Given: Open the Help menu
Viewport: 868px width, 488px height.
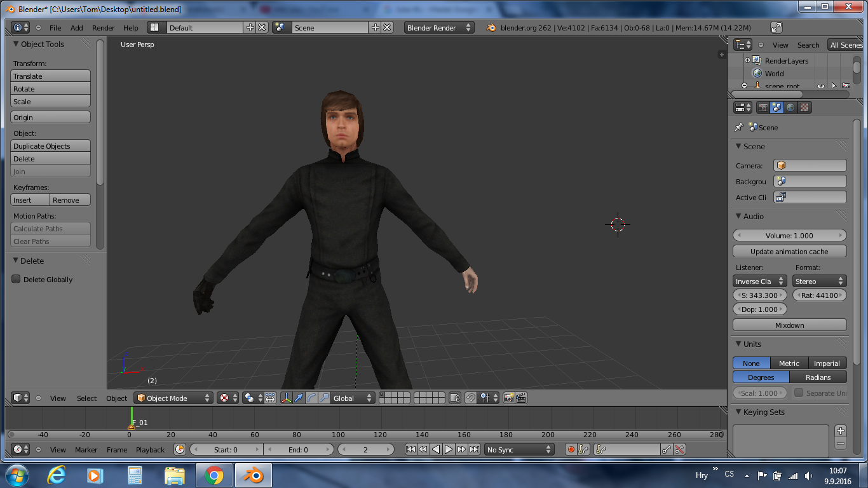Looking at the screenshot, I should click(130, 27).
